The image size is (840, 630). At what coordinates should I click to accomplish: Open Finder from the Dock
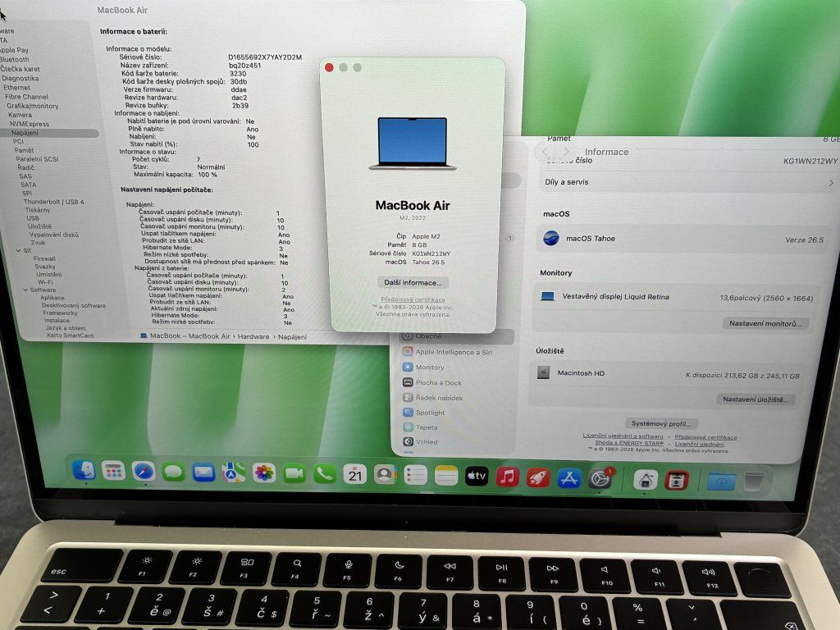click(x=84, y=470)
